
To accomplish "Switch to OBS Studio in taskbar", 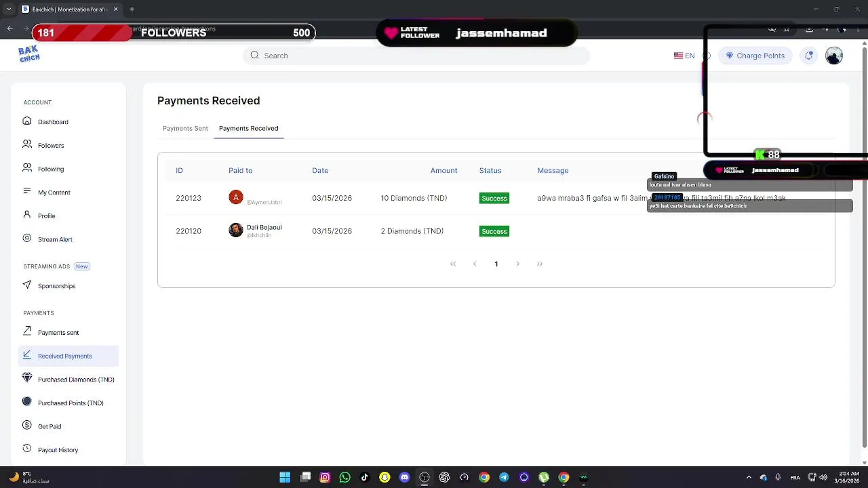I will point(425,477).
